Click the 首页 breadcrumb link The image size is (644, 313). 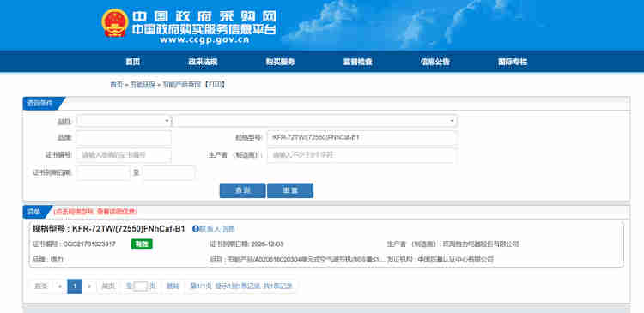[x=116, y=85]
